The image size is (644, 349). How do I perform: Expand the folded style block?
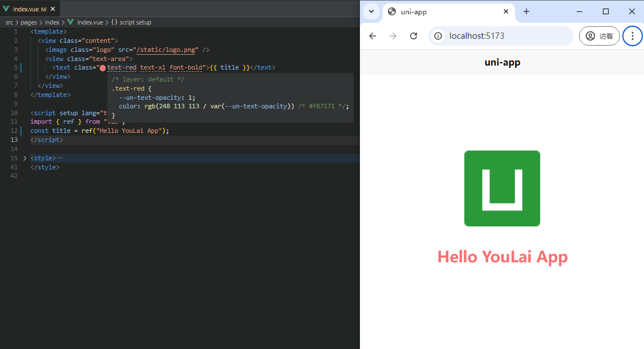pos(25,158)
